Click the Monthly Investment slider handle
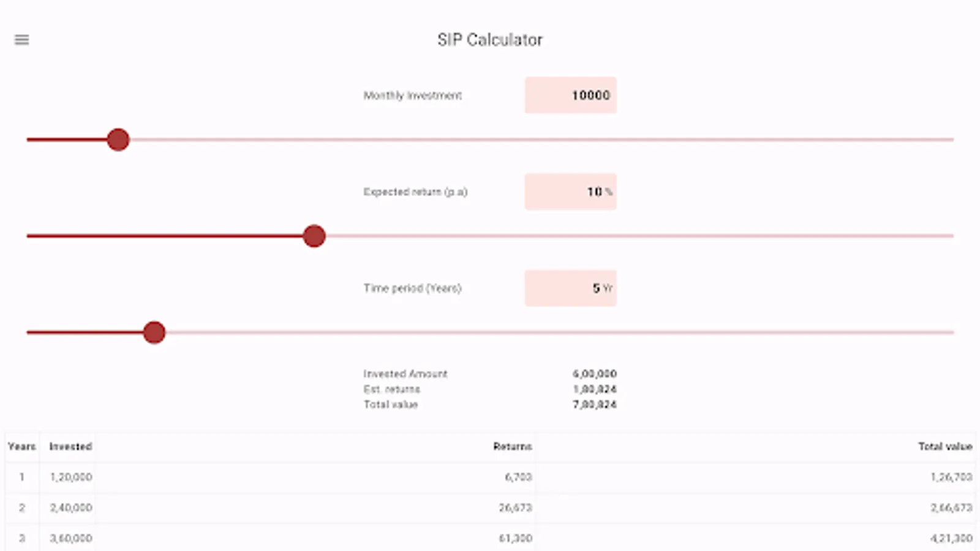This screenshot has height=551, width=980. tap(118, 140)
